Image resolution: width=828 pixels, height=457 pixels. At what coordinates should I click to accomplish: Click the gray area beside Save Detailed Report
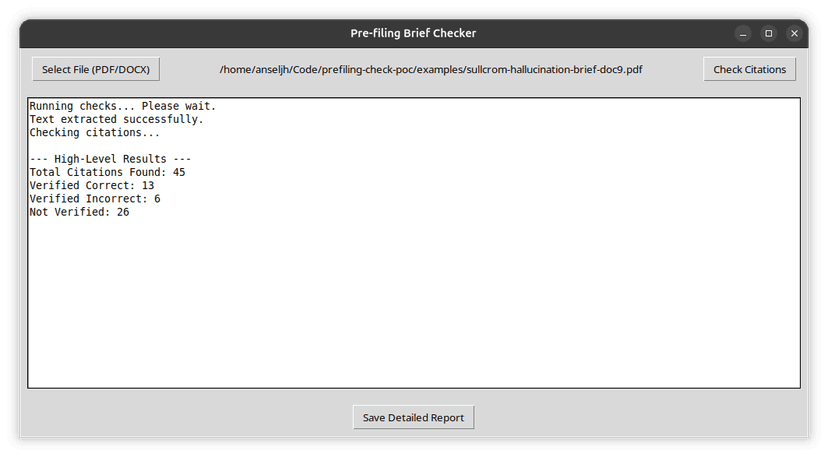(x=634, y=417)
